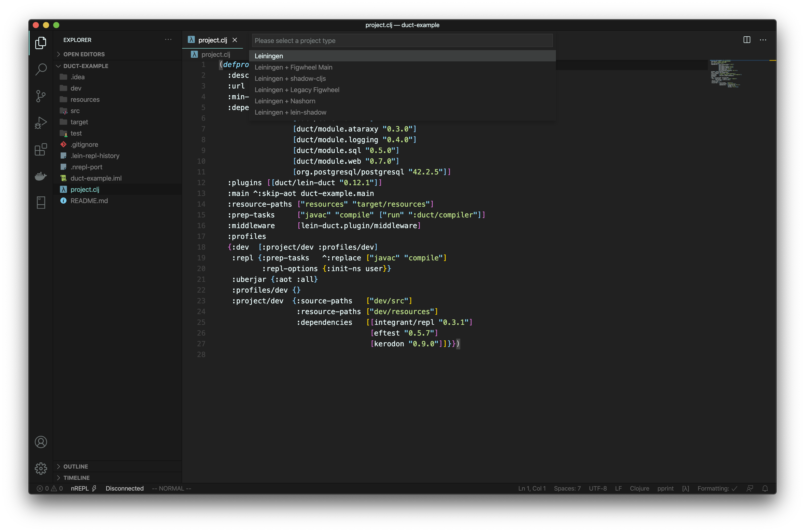
Task: Expand the Open Editors section
Action: 84,54
